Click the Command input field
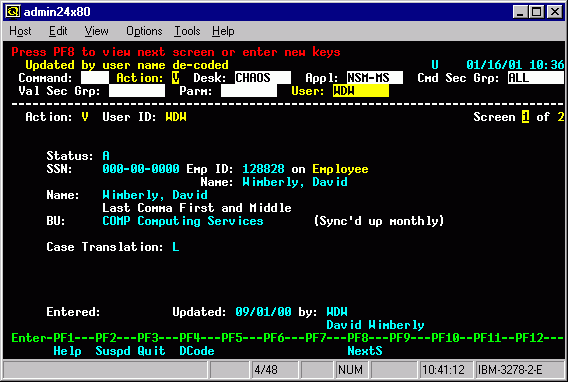The height and width of the screenshot is (382, 568). 95,78
